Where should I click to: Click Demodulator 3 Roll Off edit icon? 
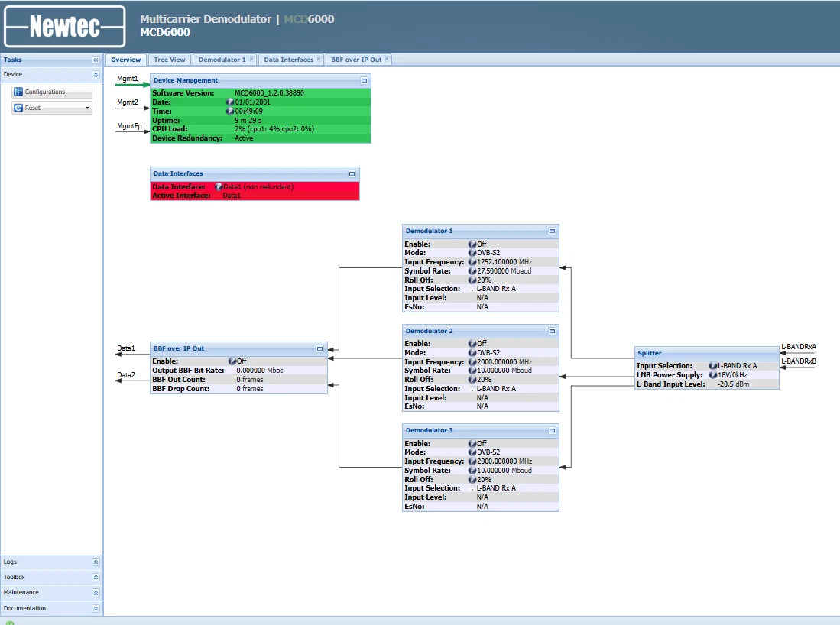tap(472, 479)
